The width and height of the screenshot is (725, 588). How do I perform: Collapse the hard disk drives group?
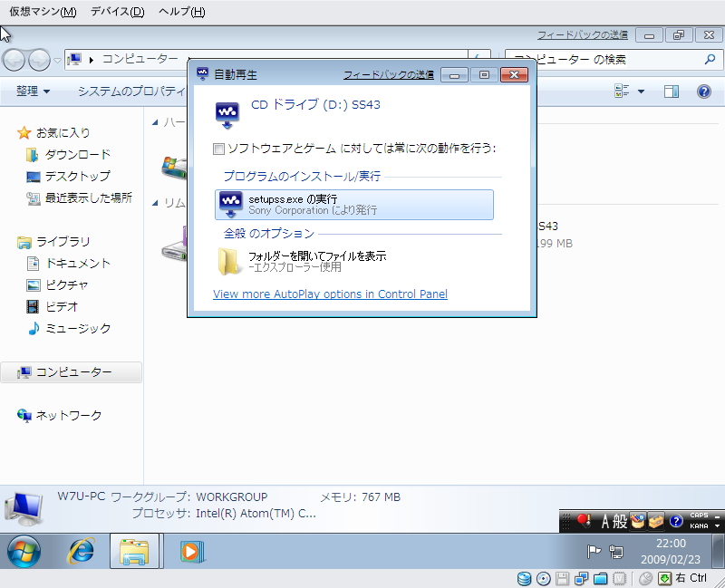point(155,122)
